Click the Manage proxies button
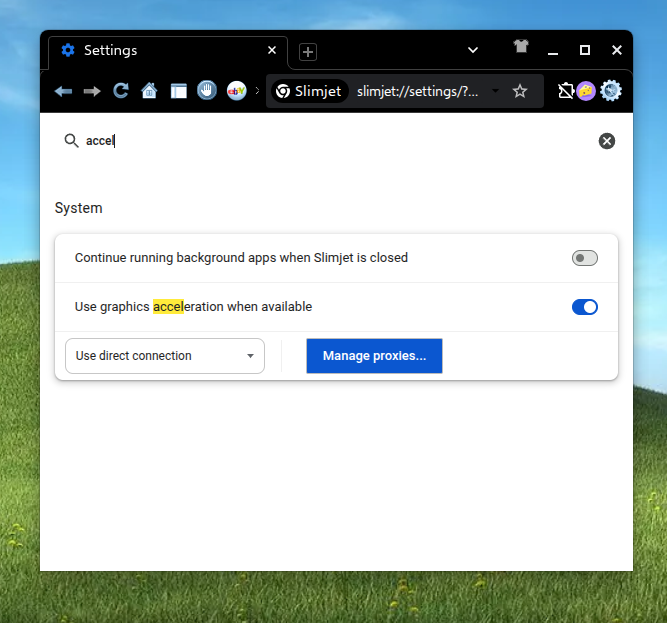Viewport: 667px width, 623px height. (x=374, y=356)
